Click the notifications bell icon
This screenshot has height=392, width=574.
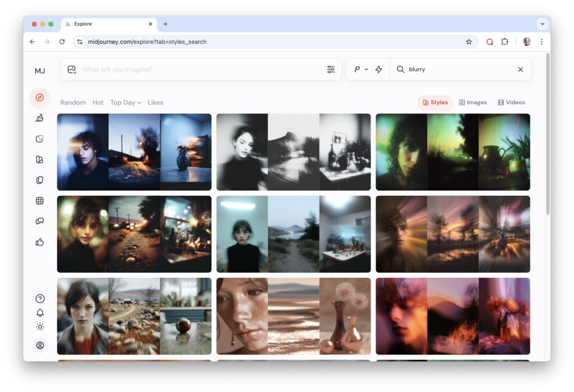click(40, 312)
